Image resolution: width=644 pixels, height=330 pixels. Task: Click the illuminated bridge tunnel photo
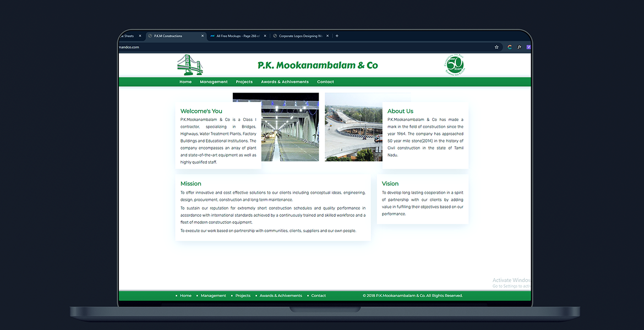point(276,127)
